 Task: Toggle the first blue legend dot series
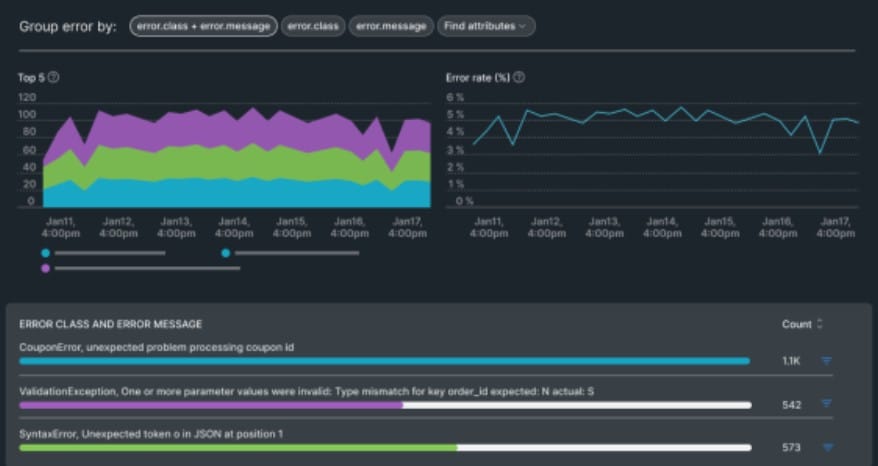[45, 253]
